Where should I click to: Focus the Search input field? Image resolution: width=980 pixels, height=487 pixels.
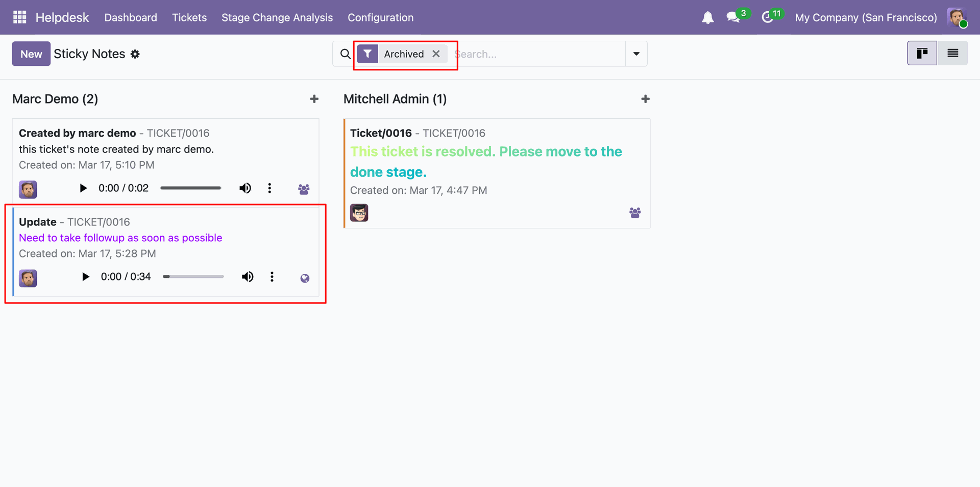coord(540,54)
